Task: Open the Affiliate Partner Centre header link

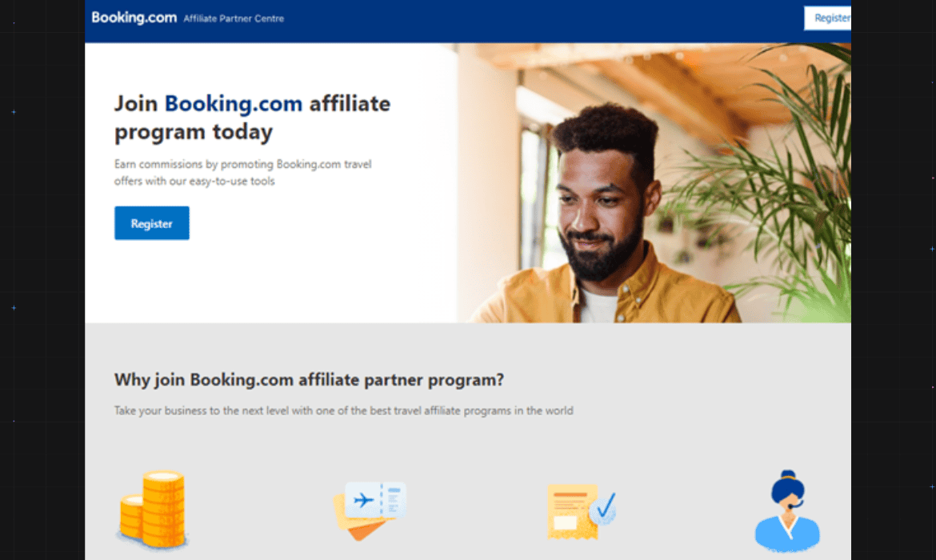Action: (x=234, y=18)
